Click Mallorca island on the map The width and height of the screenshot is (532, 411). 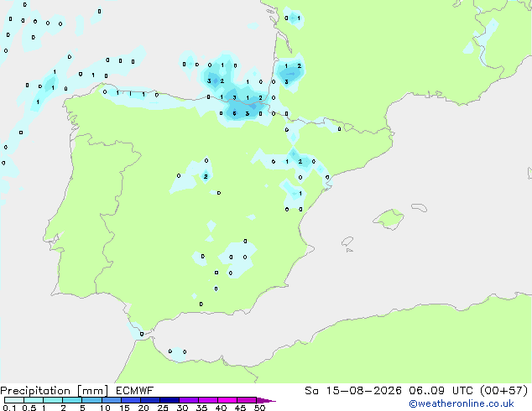[x=389, y=219]
